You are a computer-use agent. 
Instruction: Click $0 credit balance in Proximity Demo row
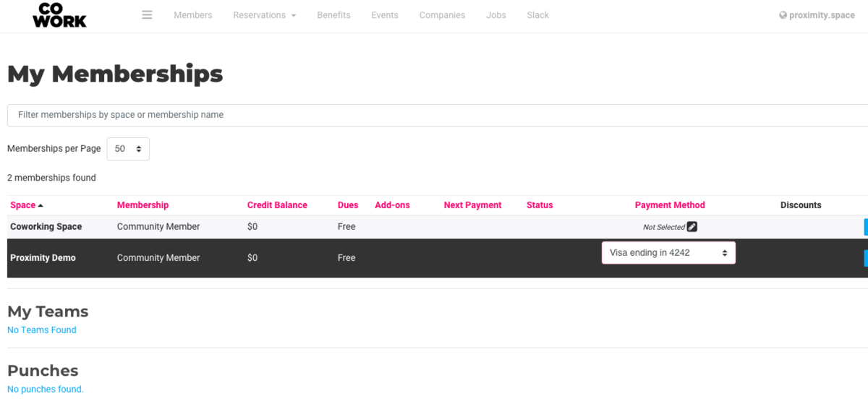tap(252, 258)
